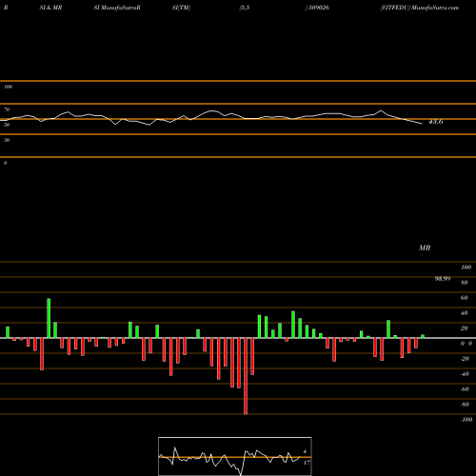Click the longest red MR bar
Image resolution: width=476 pixels, height=476 pixels.
(x=246, y=376)
